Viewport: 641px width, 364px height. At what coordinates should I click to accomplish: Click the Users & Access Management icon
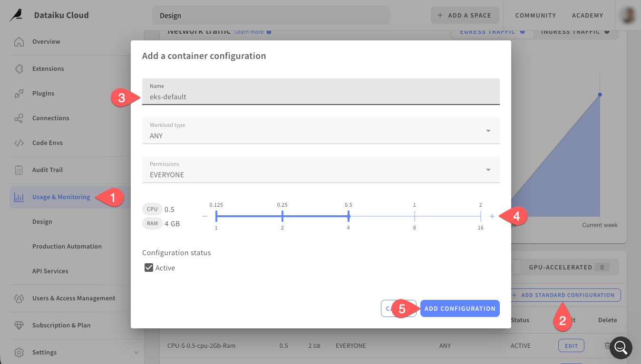19,298
